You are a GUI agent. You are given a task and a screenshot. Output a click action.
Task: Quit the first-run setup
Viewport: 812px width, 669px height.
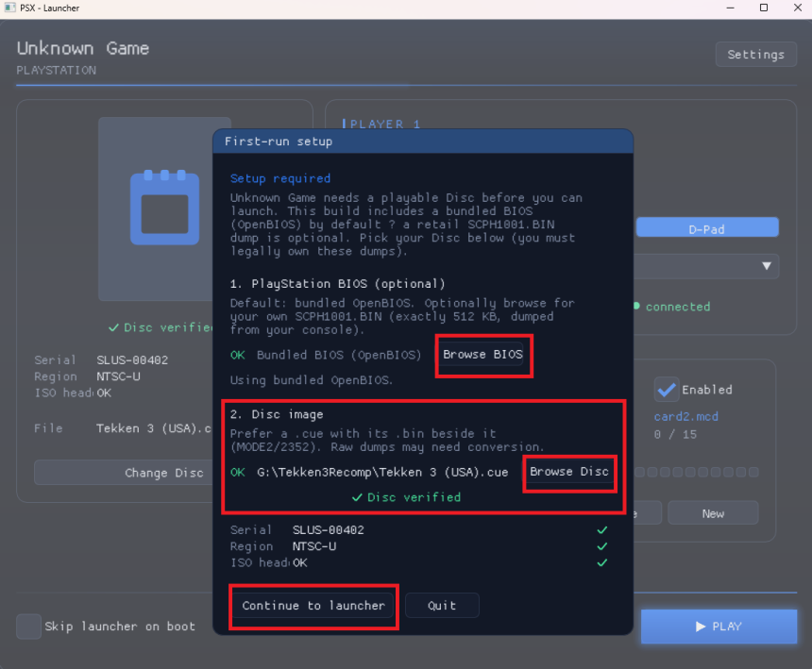pos(442,606)
